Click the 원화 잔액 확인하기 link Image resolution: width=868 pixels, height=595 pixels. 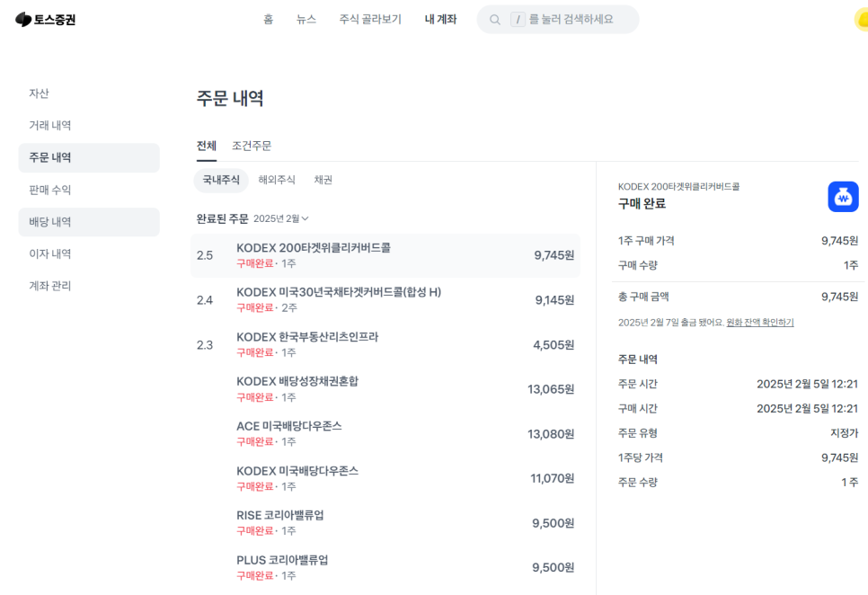[760, 322]
